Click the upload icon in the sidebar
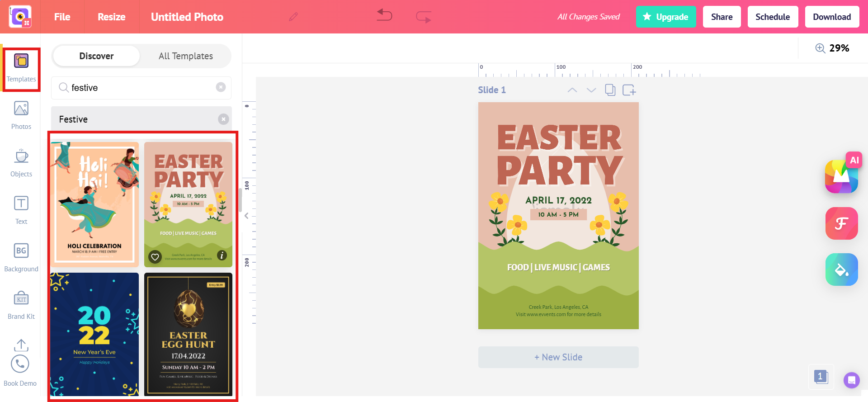Viewport: 868px width, 402px height. [21, 345]
